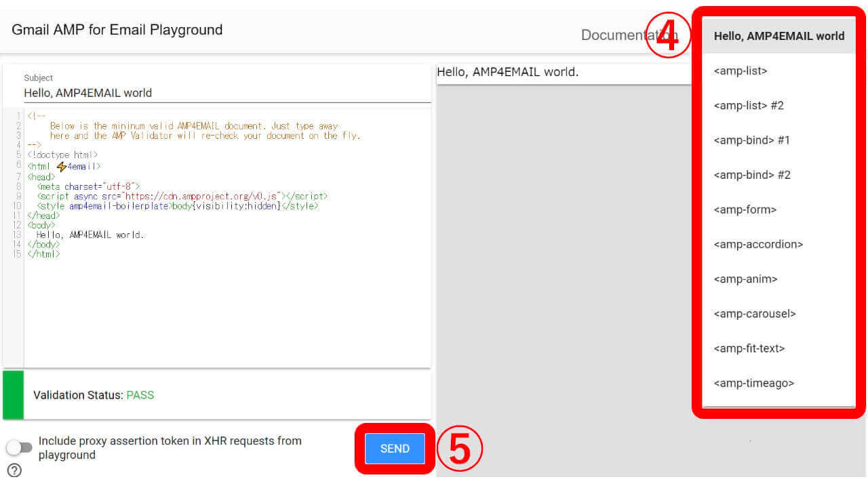Click the help question mark icon

14,470
